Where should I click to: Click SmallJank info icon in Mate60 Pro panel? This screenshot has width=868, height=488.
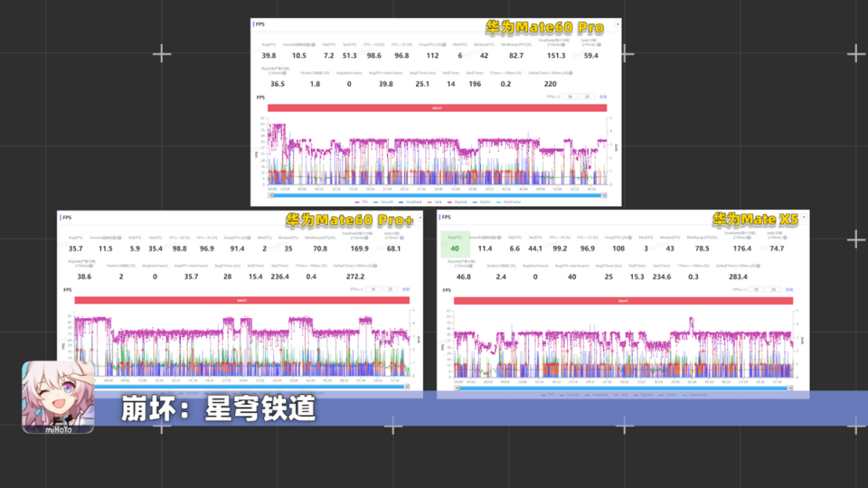click(x=563, y=45)
